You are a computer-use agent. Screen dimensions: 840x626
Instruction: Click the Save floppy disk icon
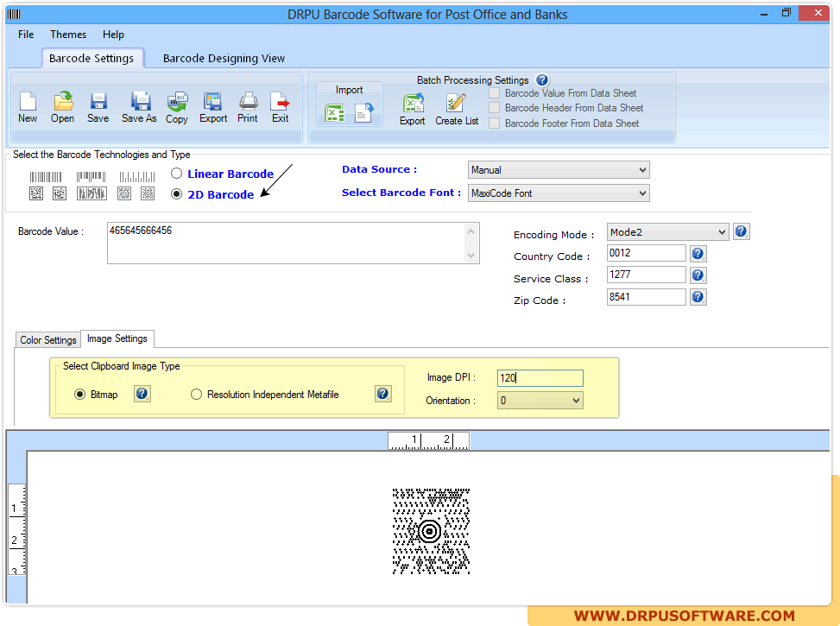point(98,101)
